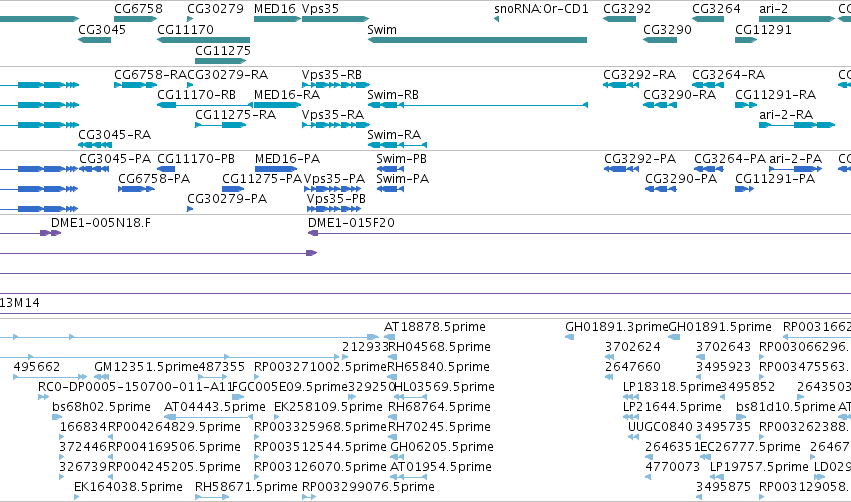Click the CG3290 gene arrow
The width and height of the screenshot is (851, 502).
click(x=660, y=40)
